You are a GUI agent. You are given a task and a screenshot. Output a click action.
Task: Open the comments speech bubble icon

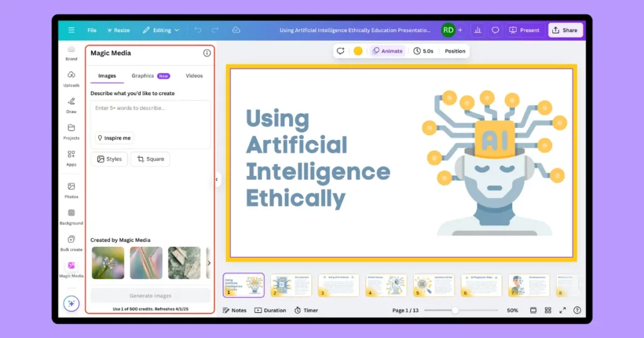point(495,30)
